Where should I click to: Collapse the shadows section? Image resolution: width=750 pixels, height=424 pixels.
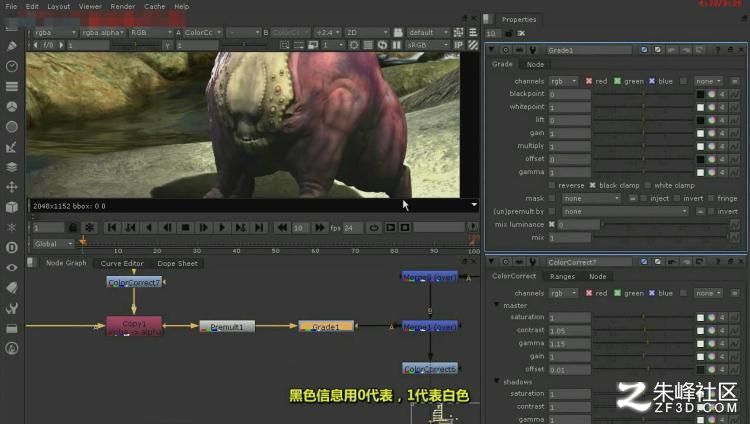pos(496,381)
